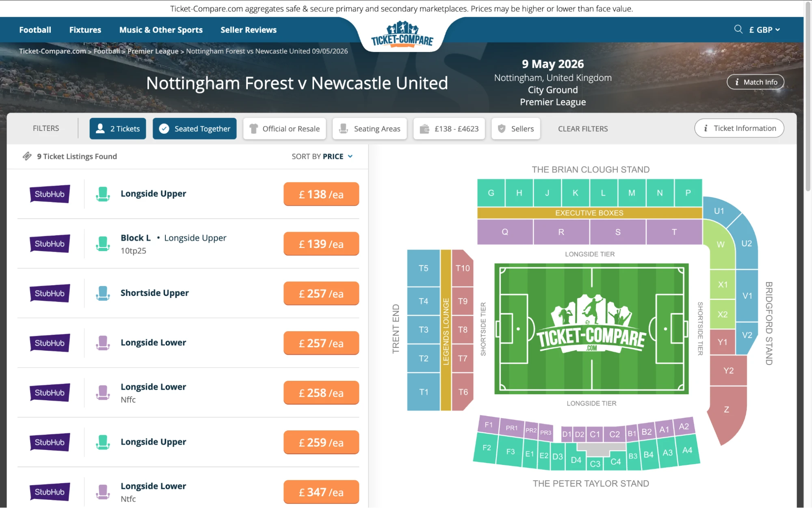Viewport: 812px width, 508px height.
Task: Click the search magnifier icon
Action: click(738, 29)
